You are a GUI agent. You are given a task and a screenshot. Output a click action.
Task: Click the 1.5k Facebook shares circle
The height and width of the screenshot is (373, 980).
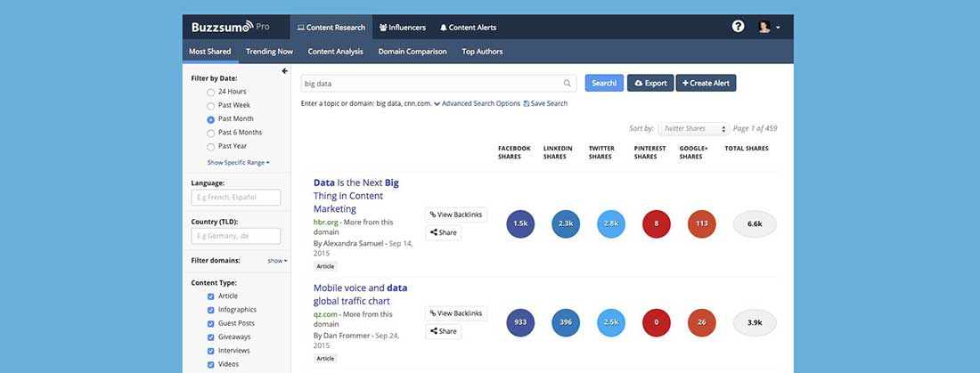click(x=520, y=223)
